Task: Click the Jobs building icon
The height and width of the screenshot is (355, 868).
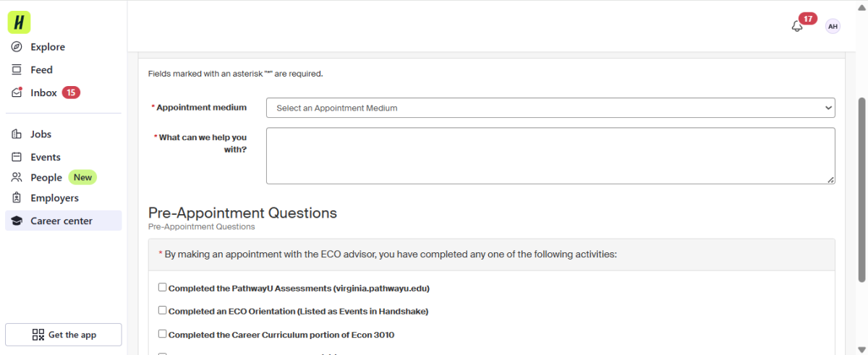Action: (x=17, y=134)
